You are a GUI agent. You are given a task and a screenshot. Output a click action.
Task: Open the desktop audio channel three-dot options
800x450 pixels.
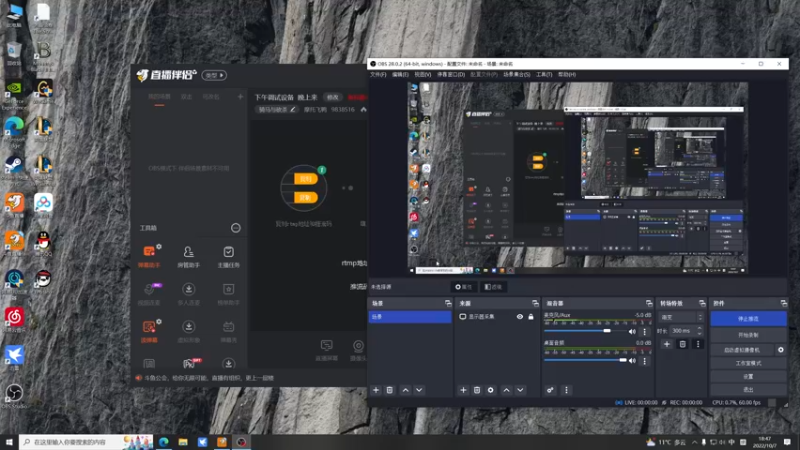[x=644, y=361]
